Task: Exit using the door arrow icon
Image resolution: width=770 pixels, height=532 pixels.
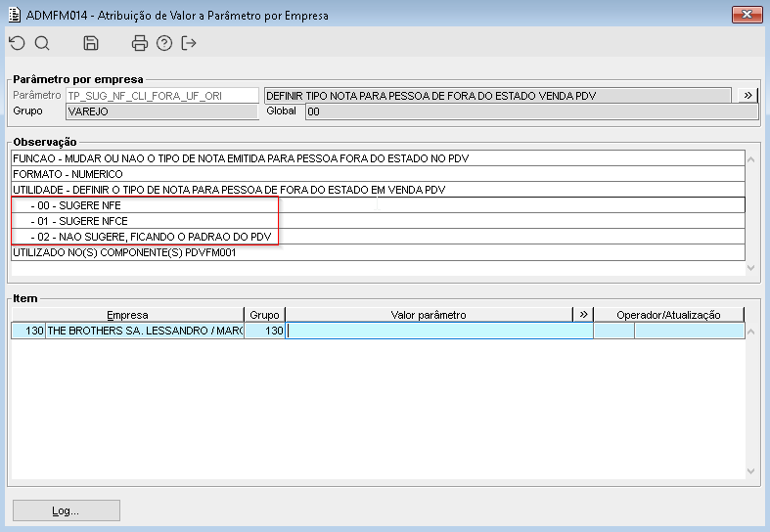Action: pyautogui.click(x=189, y=43)
